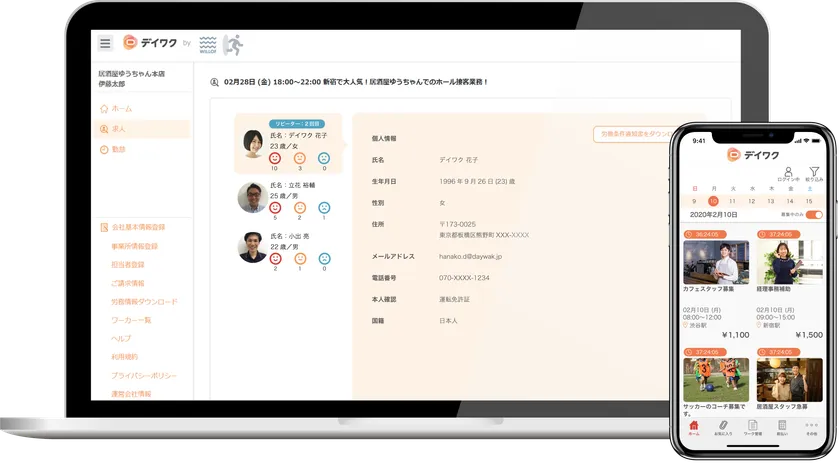
Task: Select date 14 in the phone calendar
Action: (790, 201)
